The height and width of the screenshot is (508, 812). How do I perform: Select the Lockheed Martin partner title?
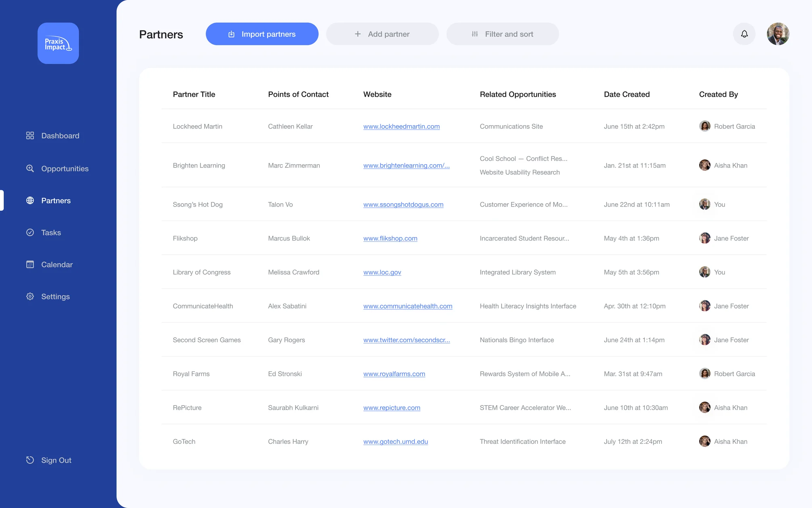(x=197, y=126)
